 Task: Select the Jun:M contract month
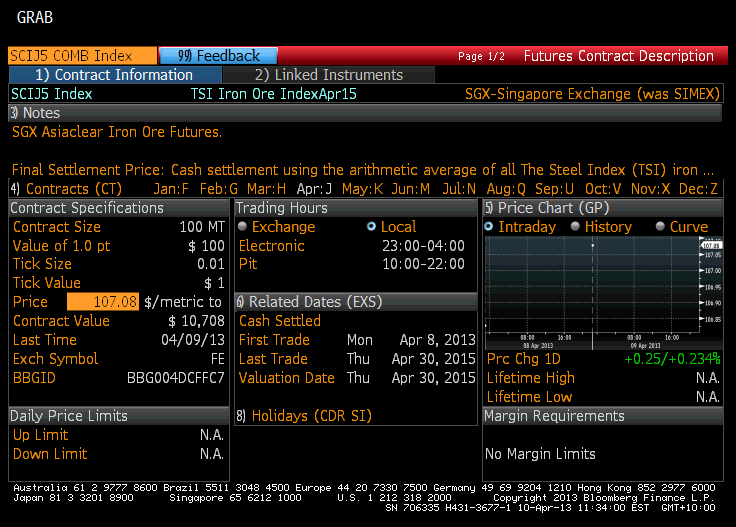pos(411,189)
